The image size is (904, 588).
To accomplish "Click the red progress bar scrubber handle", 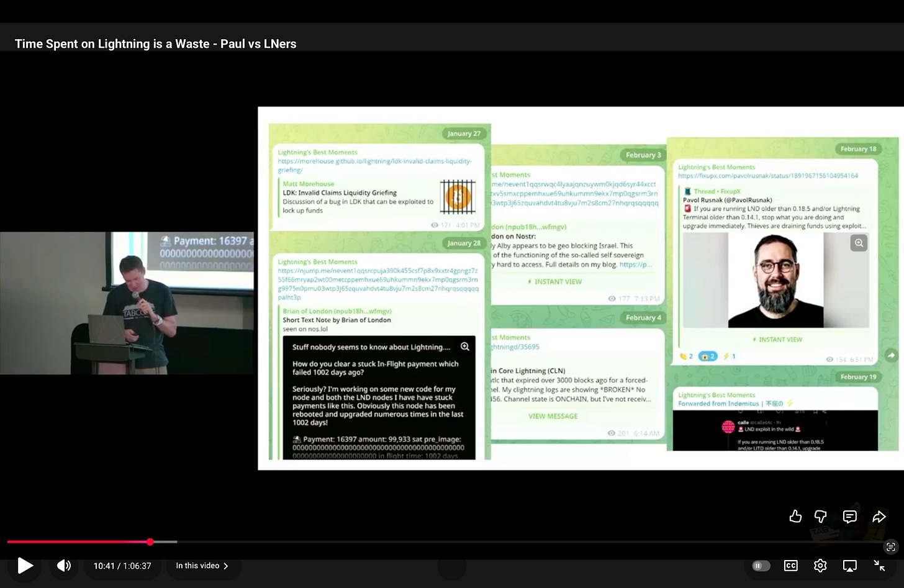I will (x=150, y=542).
